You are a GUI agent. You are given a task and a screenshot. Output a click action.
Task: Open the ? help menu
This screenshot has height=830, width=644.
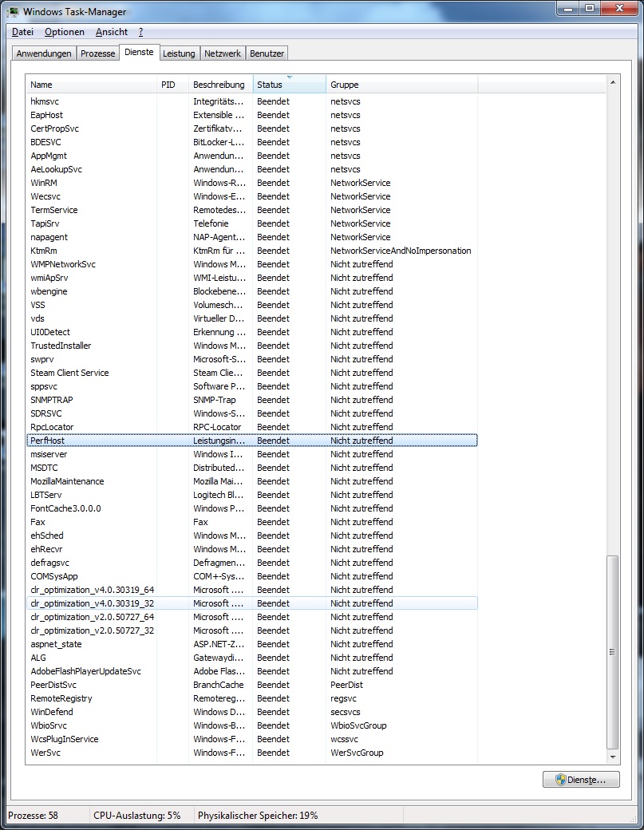click(x=140, y=32)
